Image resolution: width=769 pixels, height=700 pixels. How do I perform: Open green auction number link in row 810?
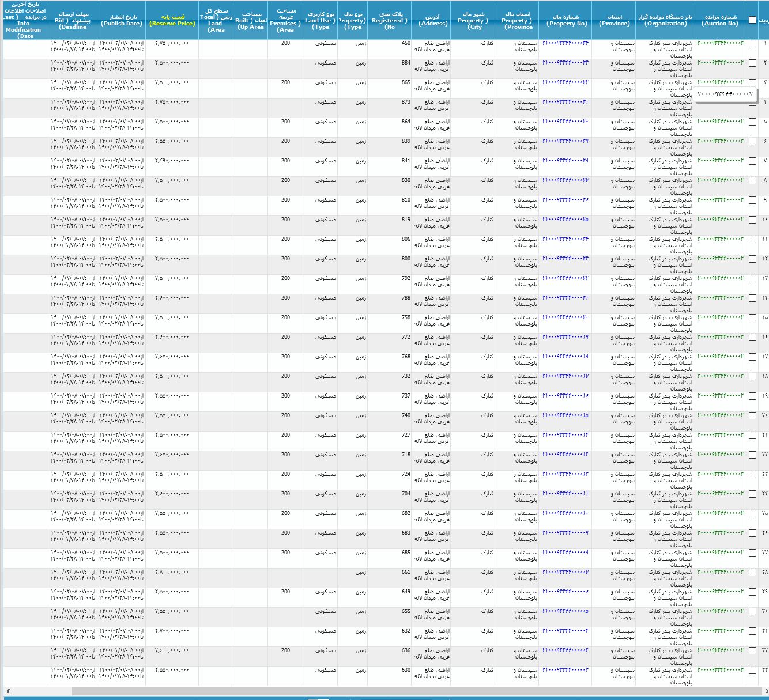(x=721, y=200)
